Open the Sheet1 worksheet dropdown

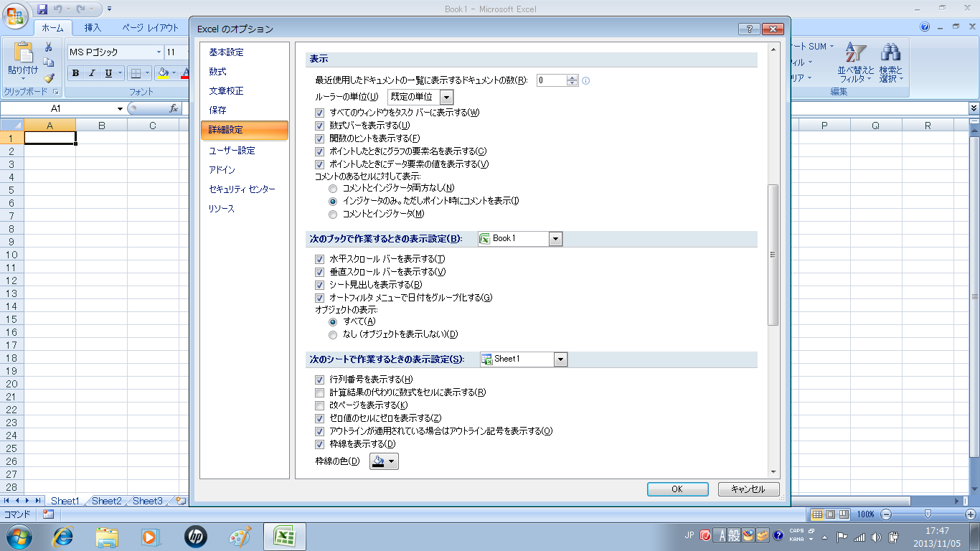[x=560, y=359]
